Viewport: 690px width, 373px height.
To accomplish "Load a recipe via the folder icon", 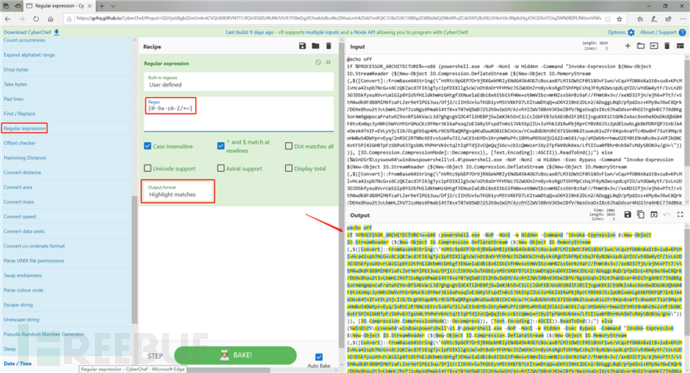I will [x=316, y=46].
